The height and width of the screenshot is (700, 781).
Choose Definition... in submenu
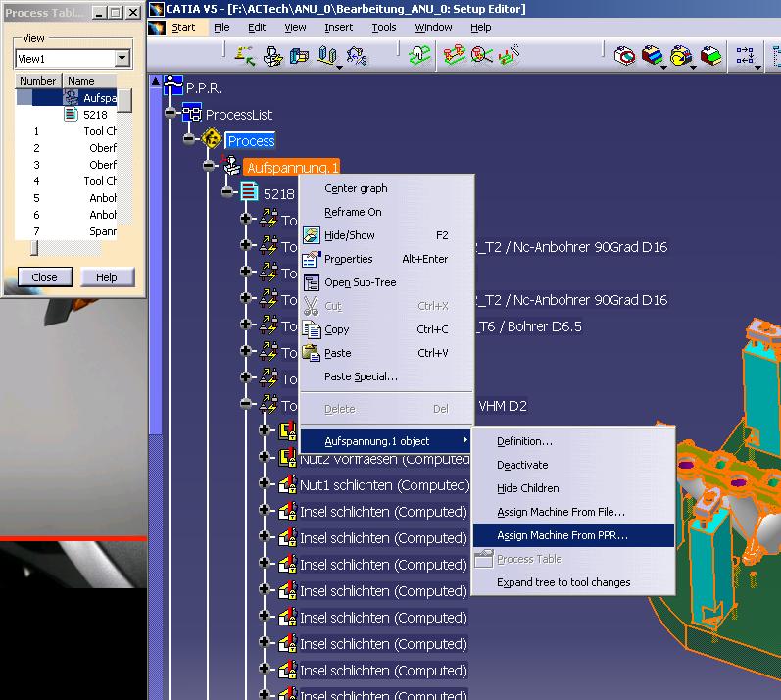point(573,441)
